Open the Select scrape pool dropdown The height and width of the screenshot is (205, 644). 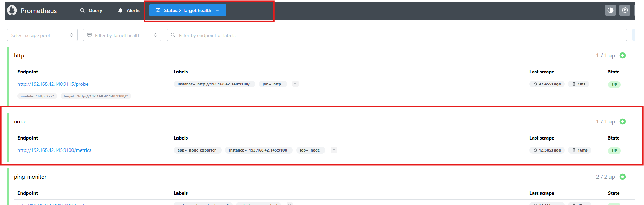pos(42,35)
